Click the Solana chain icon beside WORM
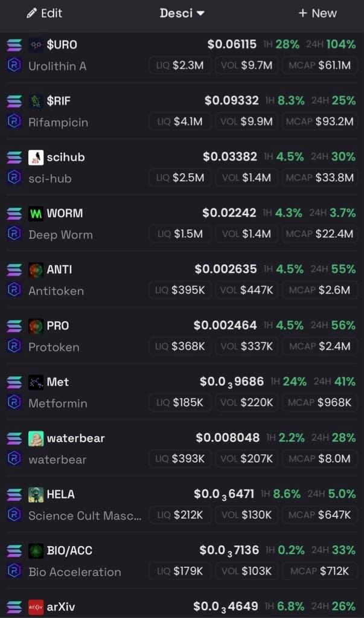 click(x=14, y=213)
